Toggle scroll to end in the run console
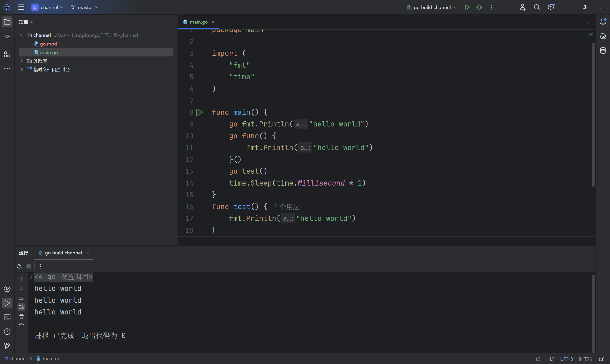 pyautogui.click(x=21, y=307)
